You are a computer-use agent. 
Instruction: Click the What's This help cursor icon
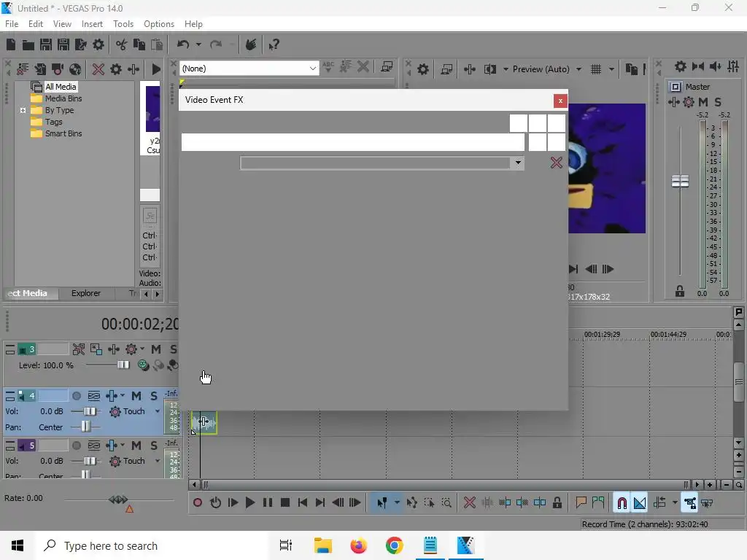tap(274, 44)
